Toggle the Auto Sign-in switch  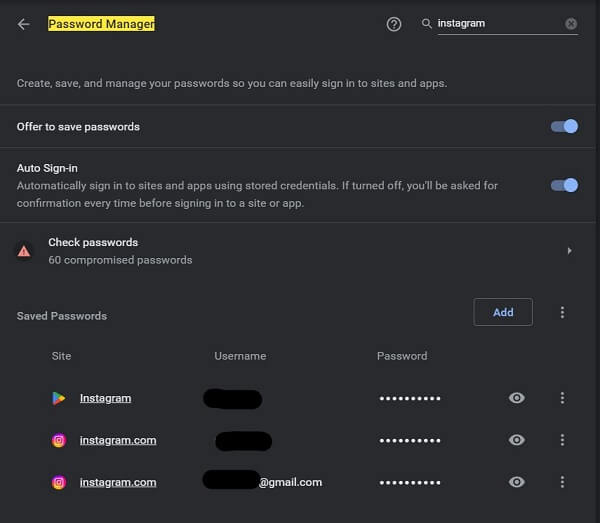click(x=564, y=186)
